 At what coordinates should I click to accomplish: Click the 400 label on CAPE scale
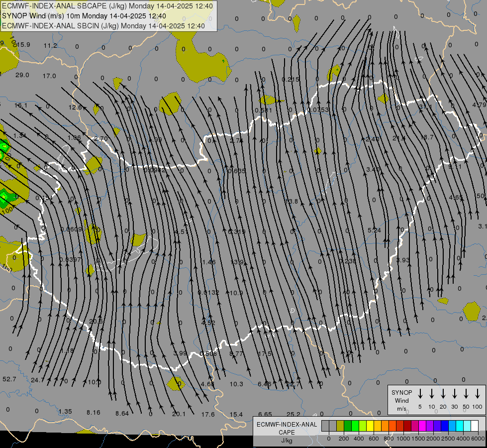[x=359, y=439]
